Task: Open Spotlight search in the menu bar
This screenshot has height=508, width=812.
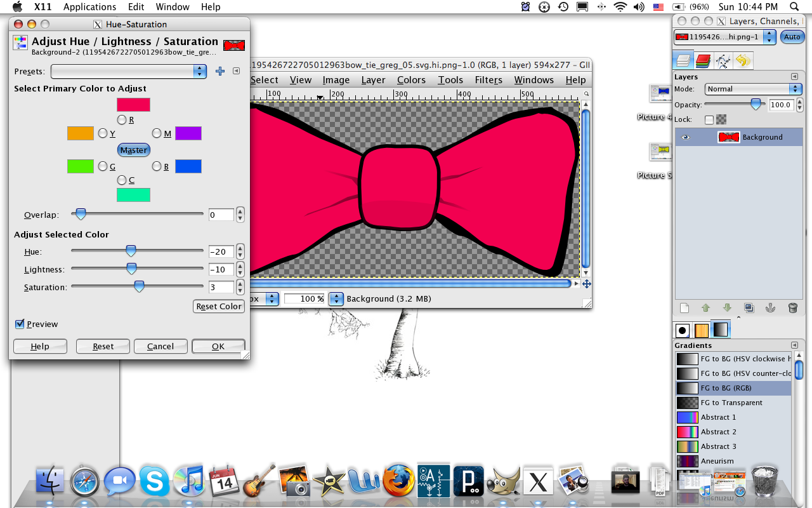Action: 794,7
